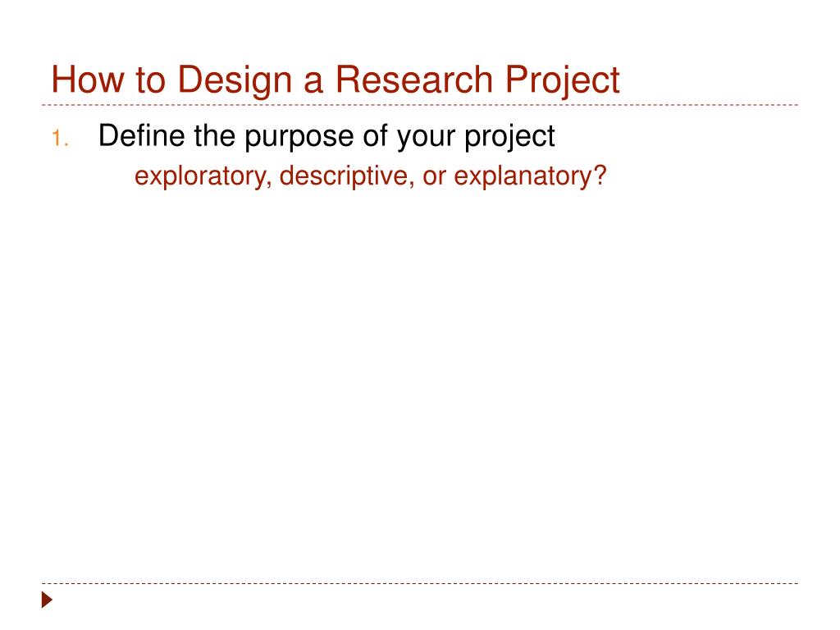Click the word "exploratory" in red subtext
Image resolution: width=840 pixels, height=630 pixels.
pyautogui.click(x=203, y=177)
